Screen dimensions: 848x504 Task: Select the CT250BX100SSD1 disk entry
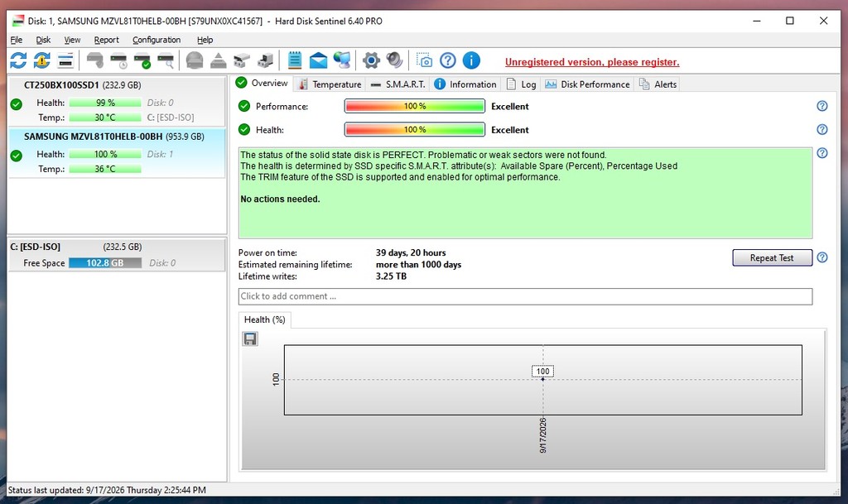click(116, 101)
